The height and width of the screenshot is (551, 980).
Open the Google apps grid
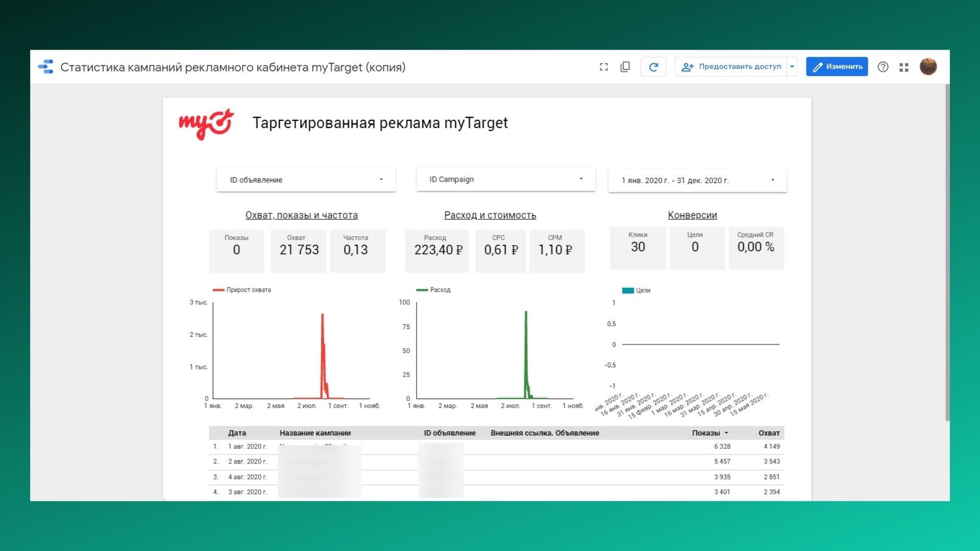(904, 67)
